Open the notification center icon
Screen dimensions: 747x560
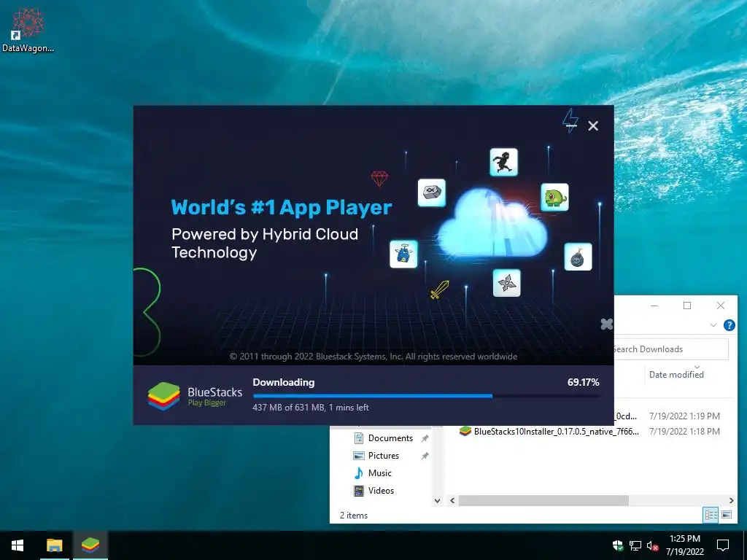point(723,545)
